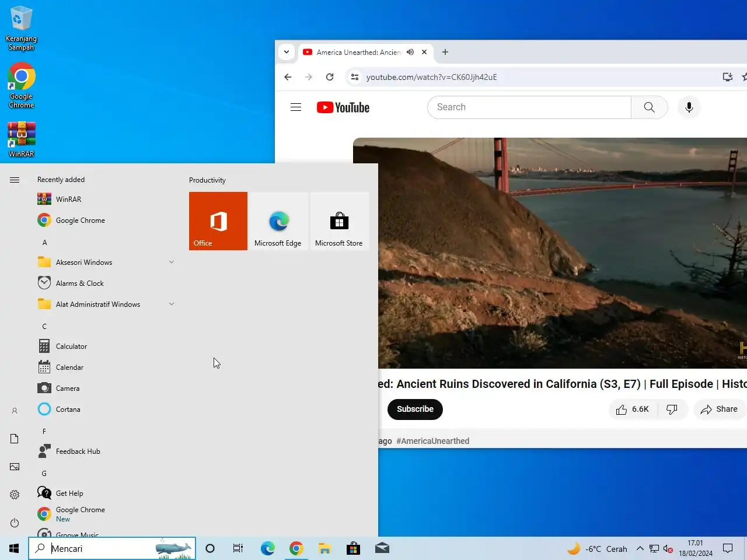Close the America Unearthed tab

(x=424, y=52)
